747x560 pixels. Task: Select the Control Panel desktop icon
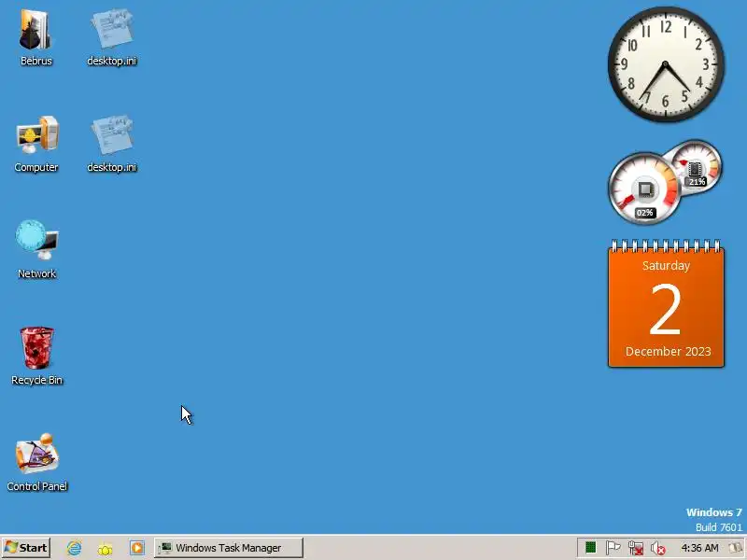click(36, 462)
